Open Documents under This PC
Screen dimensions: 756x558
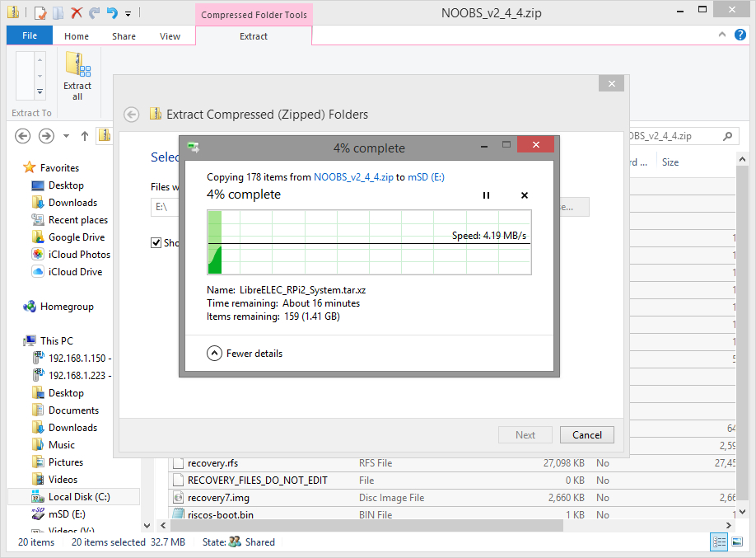coord(73,410)
